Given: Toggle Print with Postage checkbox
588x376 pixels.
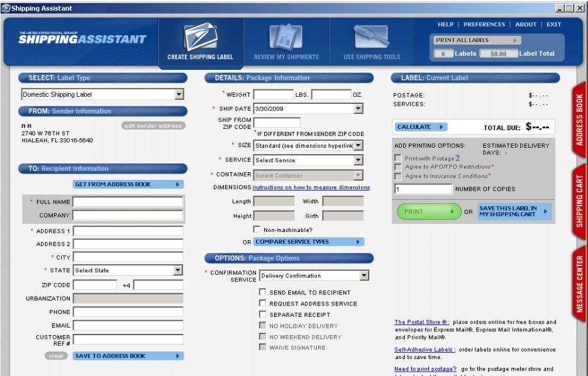Looking at the screenshot, I should (397, 157).
